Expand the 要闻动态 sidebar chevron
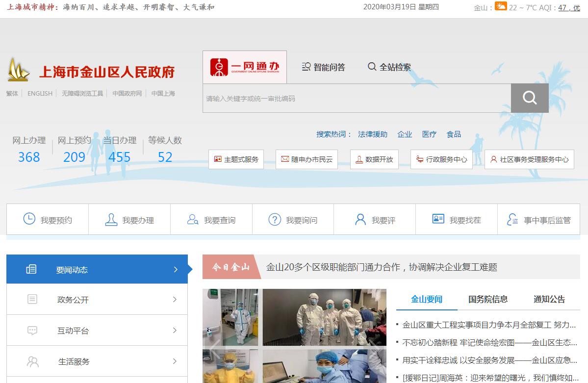Image resolution: width=588 pixels, height=383 pixels. pyautogui.click(x=176, y=269)
